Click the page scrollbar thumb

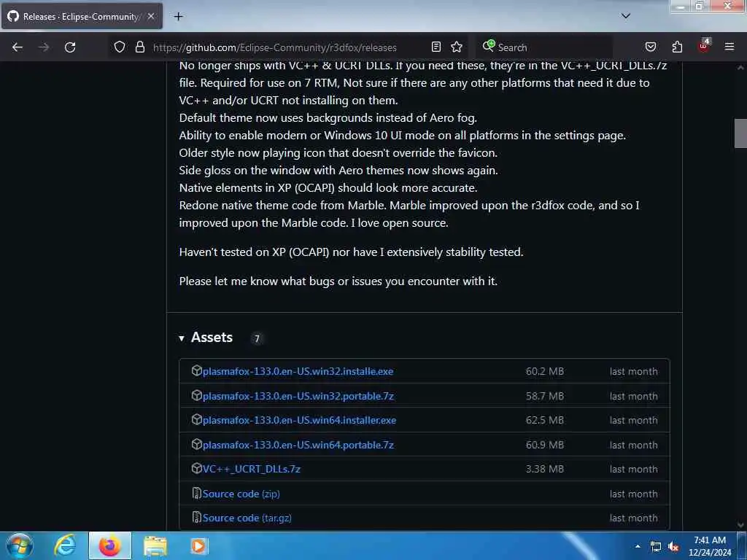tap(740, 133)
